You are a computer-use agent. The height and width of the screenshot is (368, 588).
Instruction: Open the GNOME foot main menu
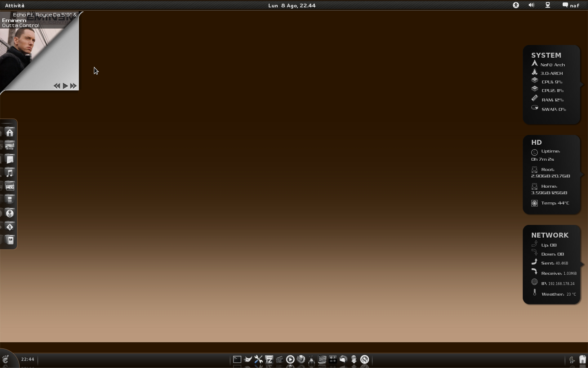6,359
